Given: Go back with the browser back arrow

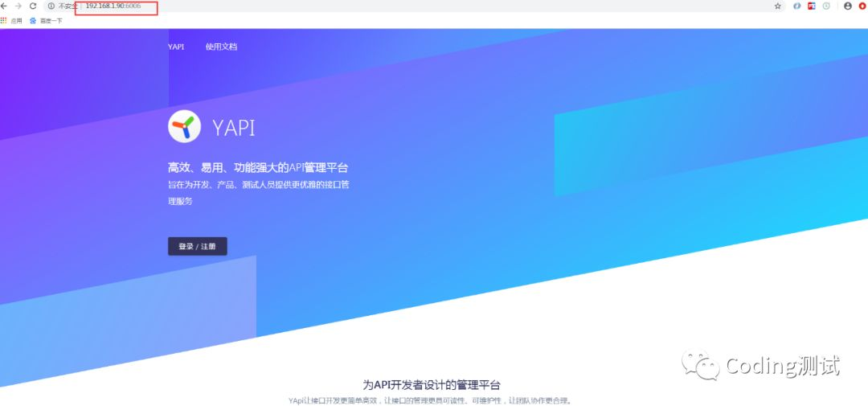Looking at the screenshot, I should (x=4, y=6).
